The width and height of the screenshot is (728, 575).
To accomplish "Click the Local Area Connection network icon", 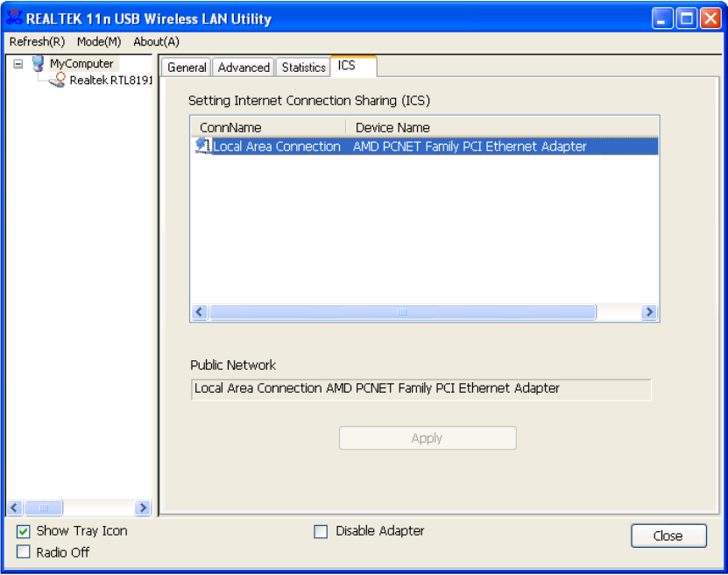I will tap(202, 146).
